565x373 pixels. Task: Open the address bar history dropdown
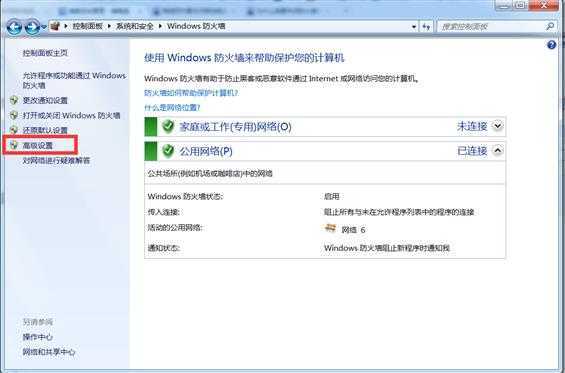414,26
